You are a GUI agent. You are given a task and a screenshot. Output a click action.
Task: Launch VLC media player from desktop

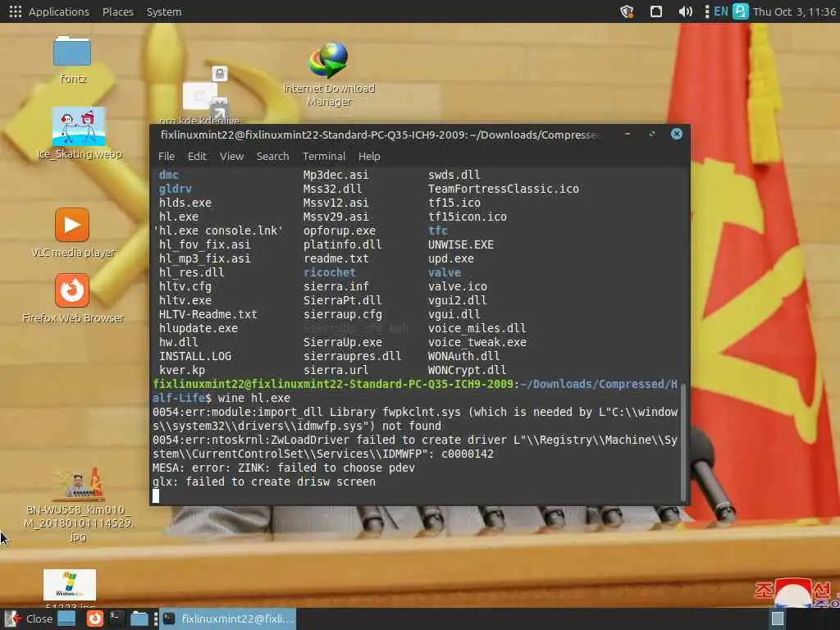click(x=72, y=233)
